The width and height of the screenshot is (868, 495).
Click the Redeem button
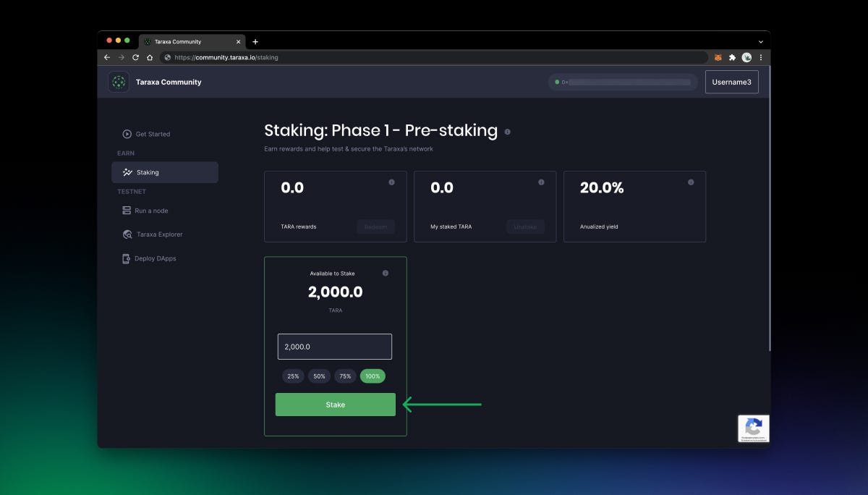[x=375, y=227]
